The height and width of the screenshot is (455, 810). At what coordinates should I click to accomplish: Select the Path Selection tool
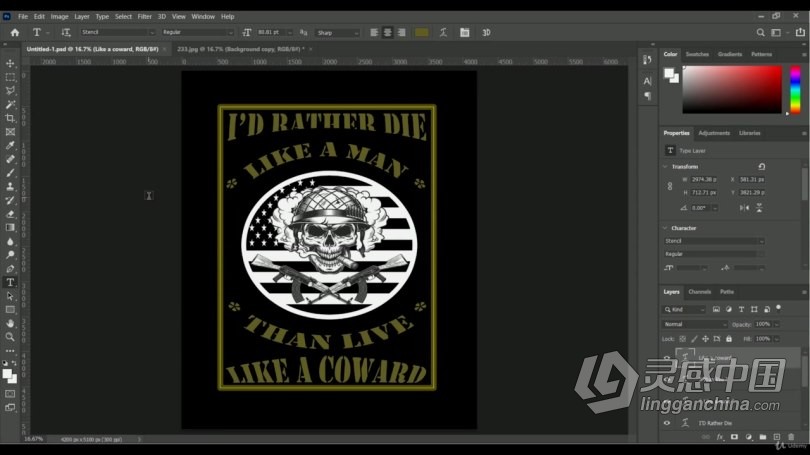(10, 296)
